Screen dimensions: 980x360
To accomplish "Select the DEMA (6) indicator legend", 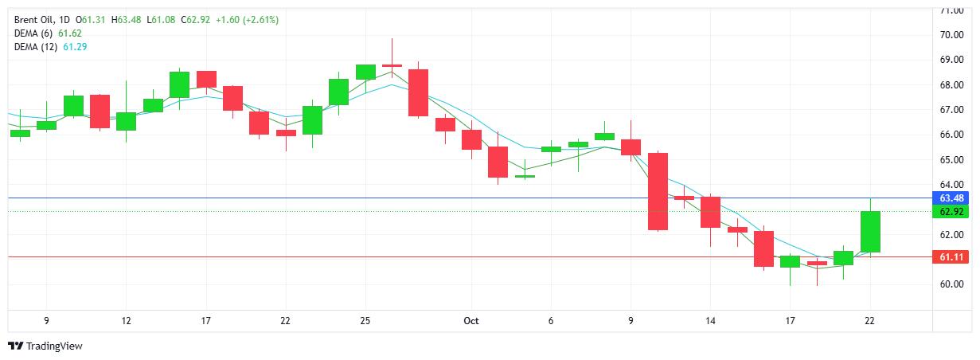I will pos(33,33).
